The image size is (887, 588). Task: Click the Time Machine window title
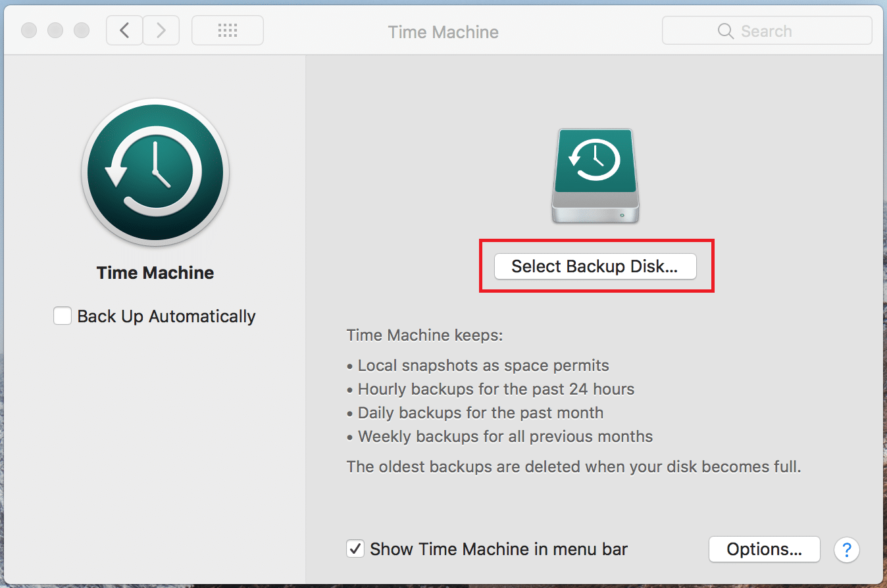tap(443, 32)
